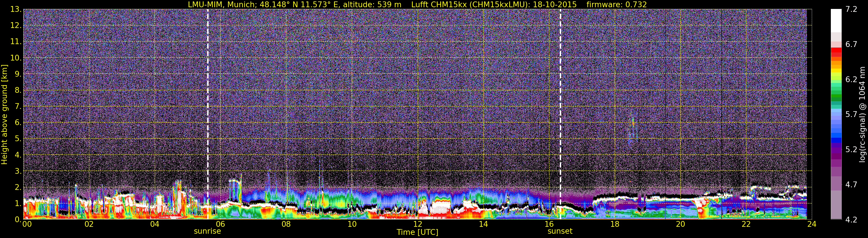Click the 10 tick on the time axis

tap(352, 224)
